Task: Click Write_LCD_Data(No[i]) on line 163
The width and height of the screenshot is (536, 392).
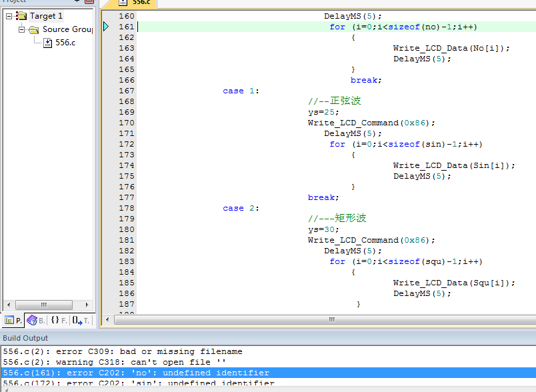Action: (451, 48)
